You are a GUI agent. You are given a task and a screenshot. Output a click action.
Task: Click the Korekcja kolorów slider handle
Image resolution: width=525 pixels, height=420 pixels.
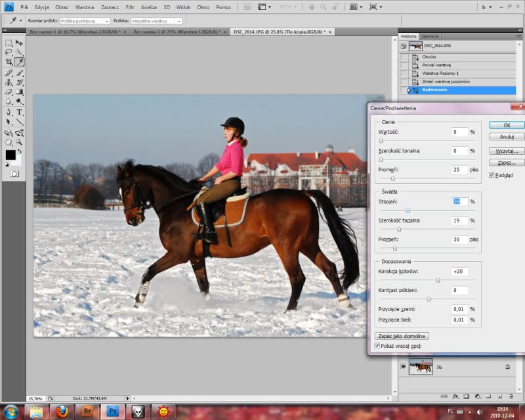438,280
